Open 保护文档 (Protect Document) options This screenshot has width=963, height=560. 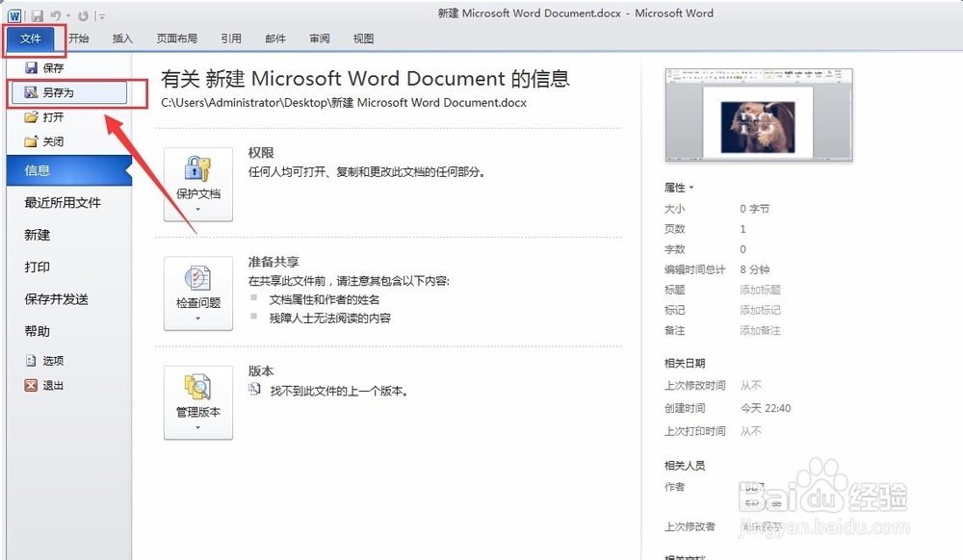click(197, 184)
